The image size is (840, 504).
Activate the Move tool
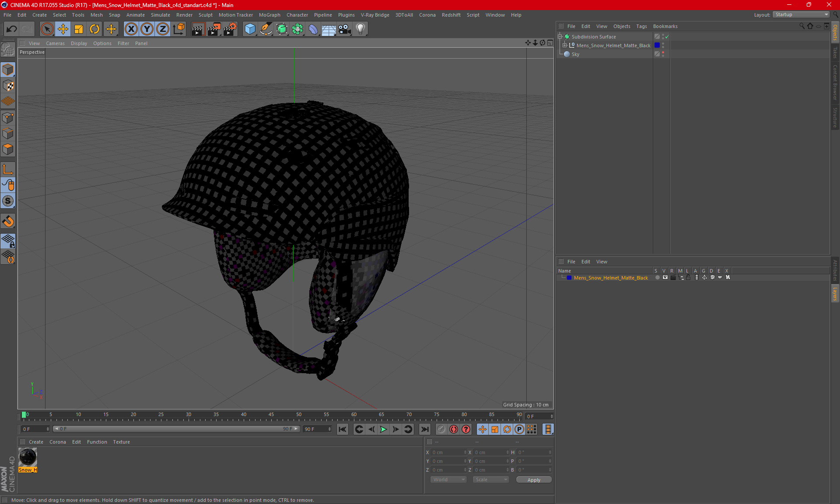pos(63,29)
